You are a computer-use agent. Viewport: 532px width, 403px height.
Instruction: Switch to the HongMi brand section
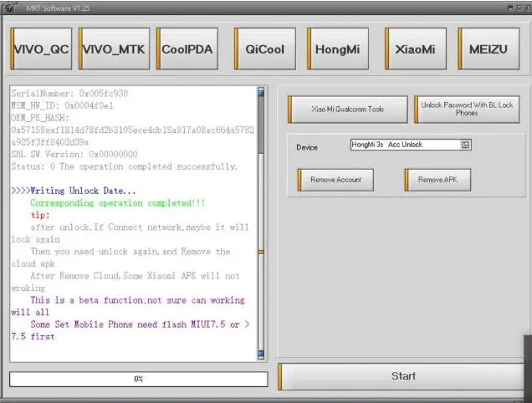coord(338,49)
